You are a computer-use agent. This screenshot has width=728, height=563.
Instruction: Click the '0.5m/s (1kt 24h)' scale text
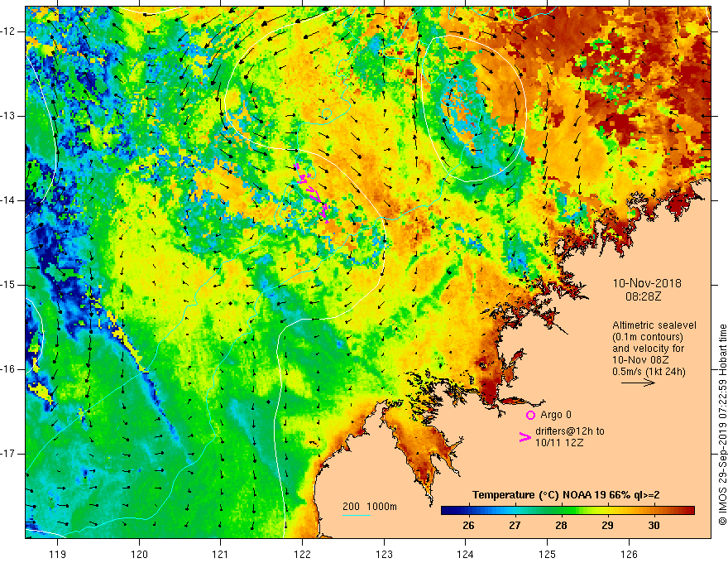tap(649, 372)
